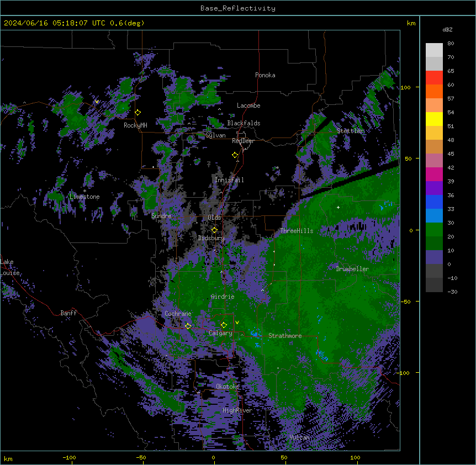Pick the orange 57-60 dBZ legend swatch

click(x=434, y=92)
